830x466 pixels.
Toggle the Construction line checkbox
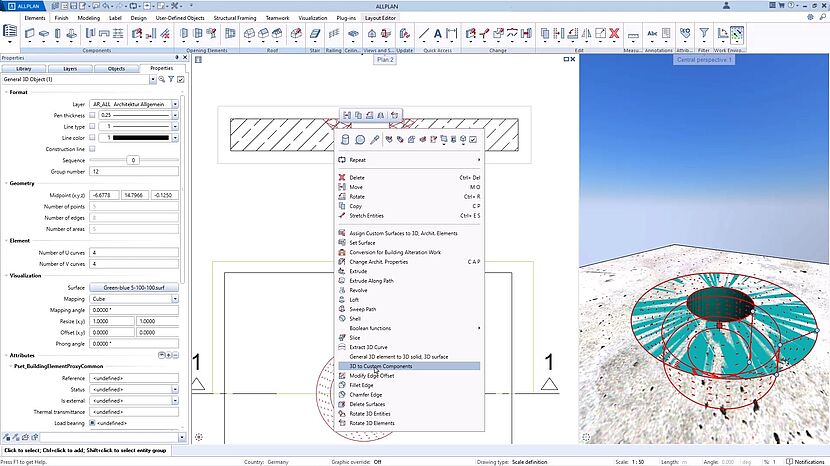[x=93, y=148]
